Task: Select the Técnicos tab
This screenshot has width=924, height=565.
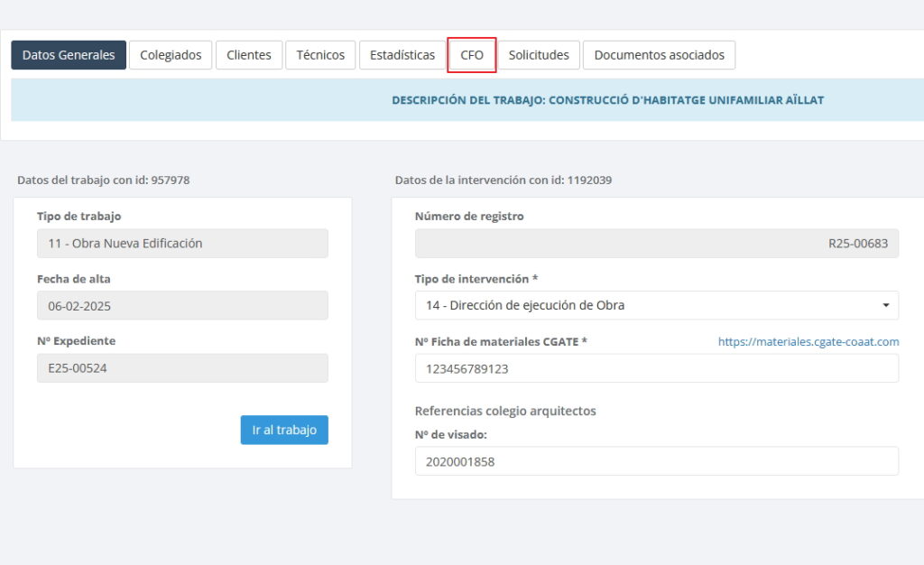Action: click(320, 55)
